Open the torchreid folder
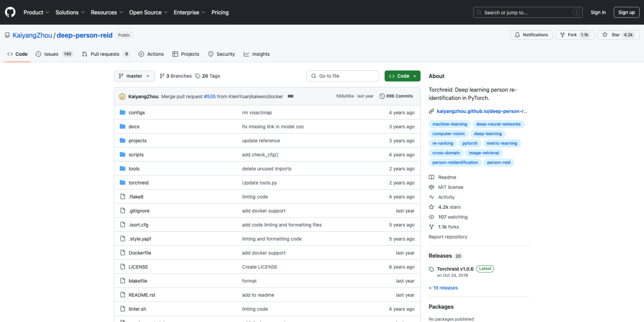The height and width of the screenshot is (322, 644). tap(138, 183)
